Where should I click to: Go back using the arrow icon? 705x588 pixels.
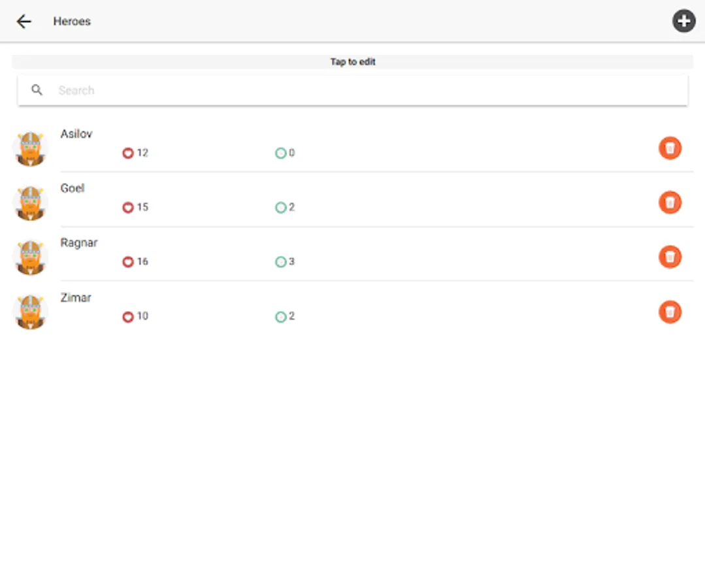point(24,21)
